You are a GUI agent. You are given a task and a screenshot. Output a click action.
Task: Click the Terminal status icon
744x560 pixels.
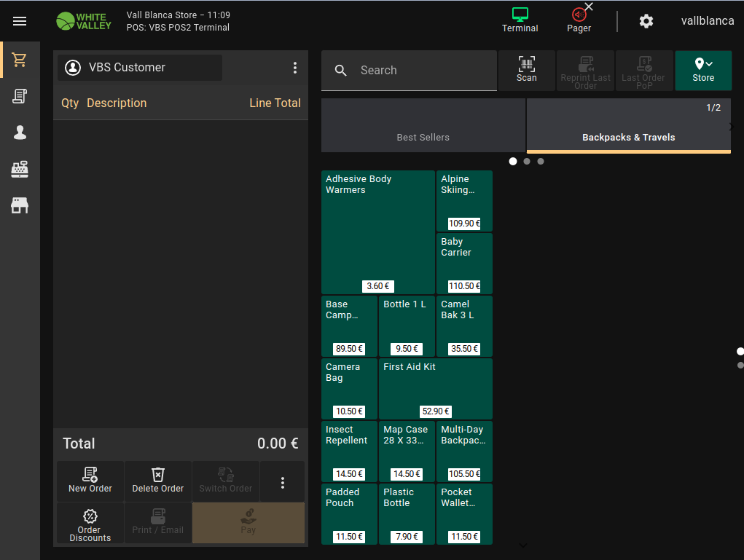(x=520, y=20)
